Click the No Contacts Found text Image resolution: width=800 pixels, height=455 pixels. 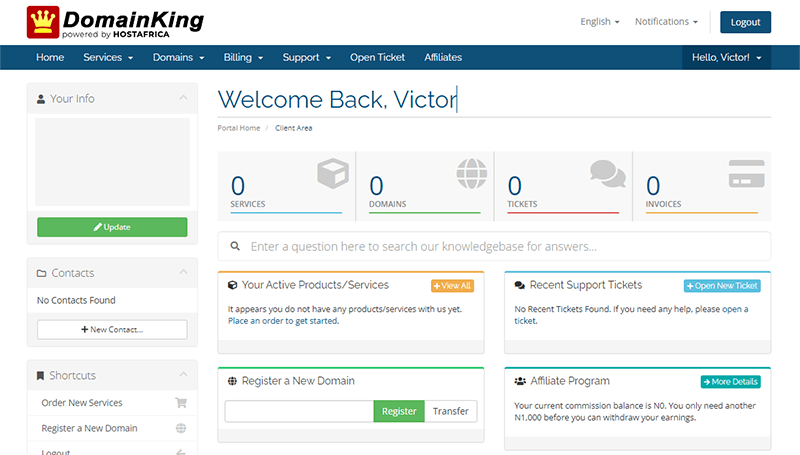76,300
